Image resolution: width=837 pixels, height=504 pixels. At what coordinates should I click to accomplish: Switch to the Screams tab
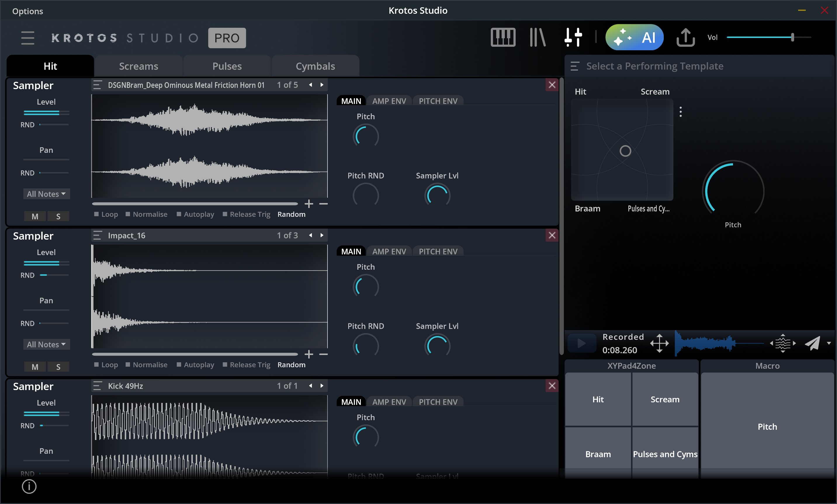pos(138,66)
